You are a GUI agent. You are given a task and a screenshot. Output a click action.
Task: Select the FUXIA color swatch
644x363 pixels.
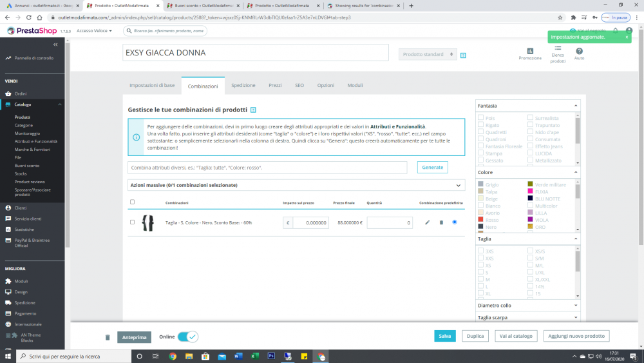click(x=530, y=191)
